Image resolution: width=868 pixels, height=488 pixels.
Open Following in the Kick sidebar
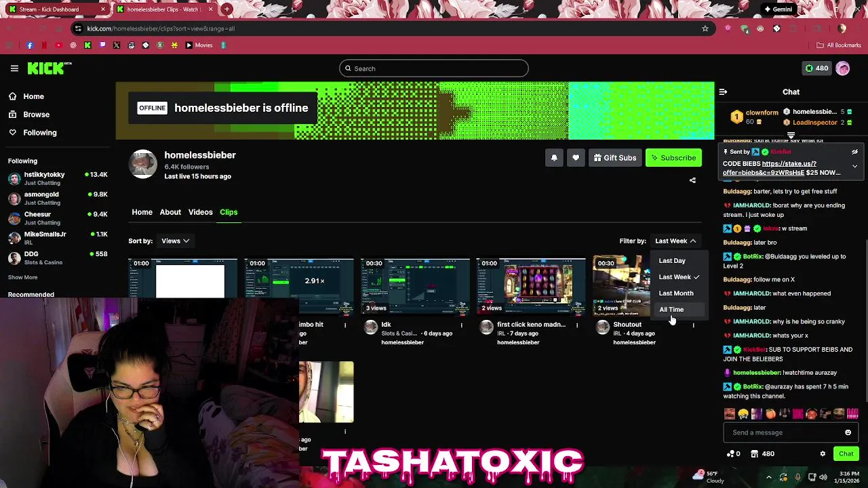pos(39,133)
